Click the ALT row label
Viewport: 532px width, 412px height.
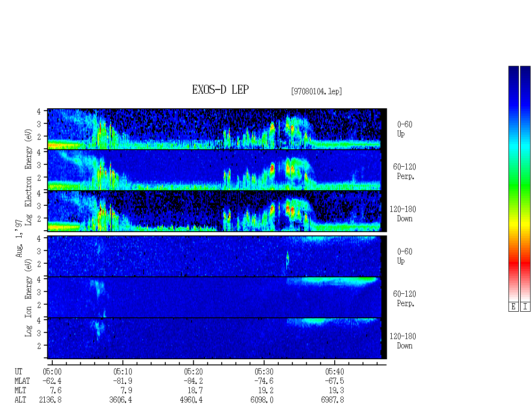tap(20, 400)
